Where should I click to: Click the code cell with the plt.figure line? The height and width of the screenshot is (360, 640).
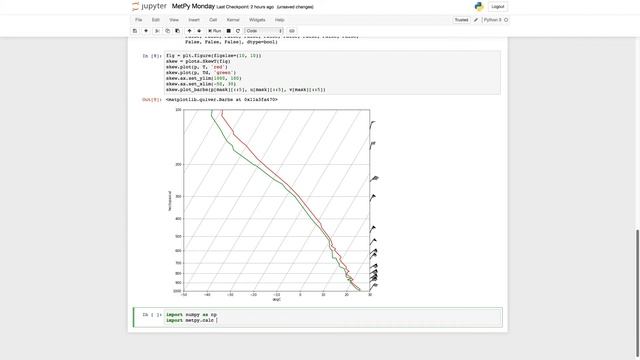(x=332, y=73)
